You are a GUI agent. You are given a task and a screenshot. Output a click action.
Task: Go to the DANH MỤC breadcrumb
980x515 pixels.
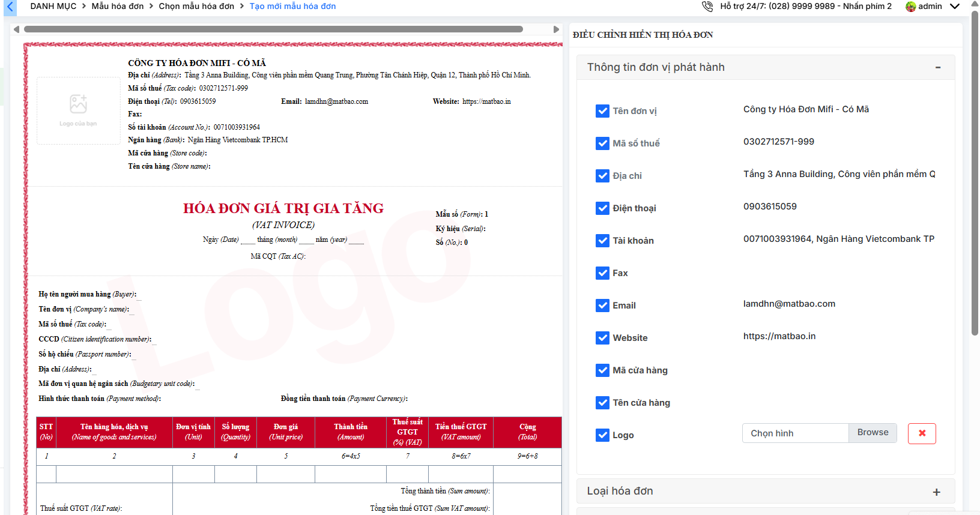[x=53, y=6]
